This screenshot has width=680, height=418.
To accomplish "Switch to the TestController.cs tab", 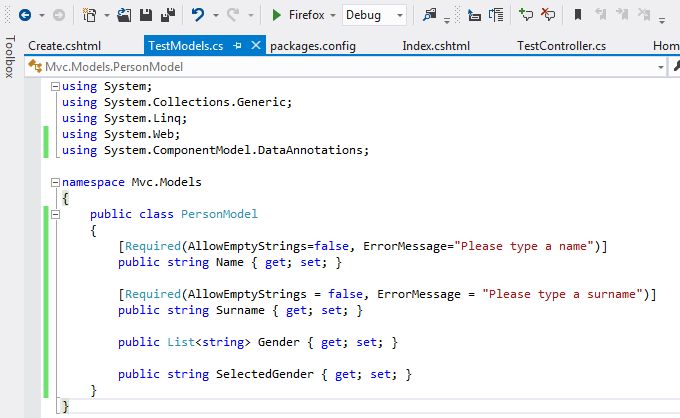I will click(560, 46).
